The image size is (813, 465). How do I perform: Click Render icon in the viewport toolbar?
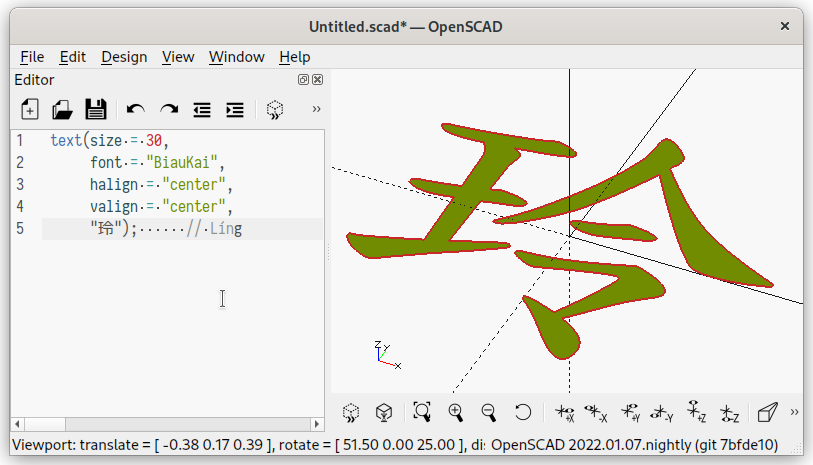[383, 412]
